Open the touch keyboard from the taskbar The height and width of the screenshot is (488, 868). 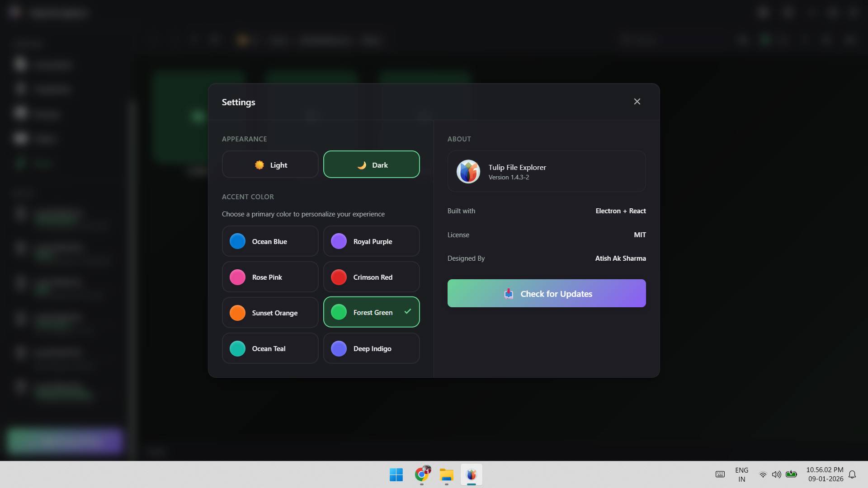tap(720, 474)
